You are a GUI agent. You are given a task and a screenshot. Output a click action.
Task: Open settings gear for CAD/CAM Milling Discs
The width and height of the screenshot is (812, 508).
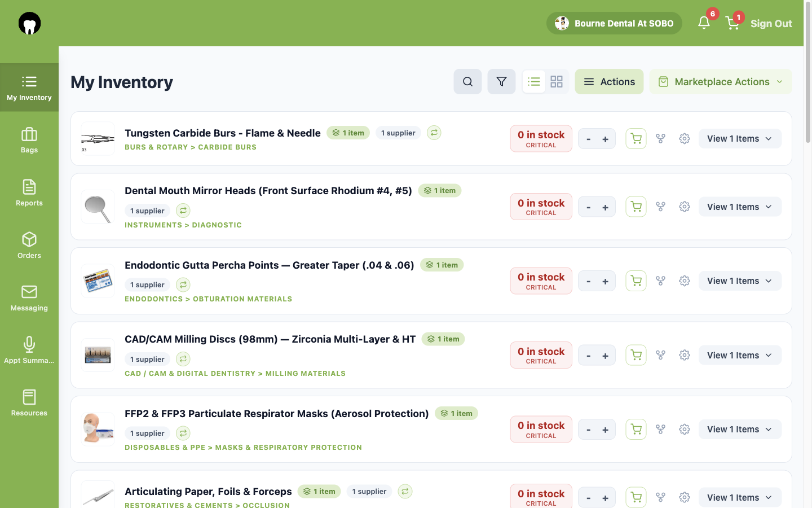685,355
